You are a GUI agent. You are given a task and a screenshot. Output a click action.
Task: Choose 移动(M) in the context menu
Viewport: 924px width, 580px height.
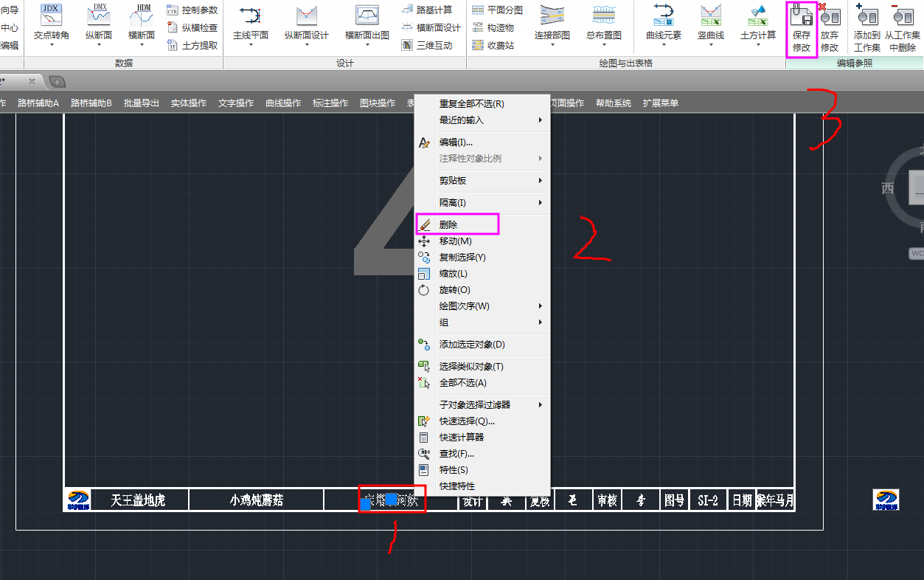click(482, 241)
